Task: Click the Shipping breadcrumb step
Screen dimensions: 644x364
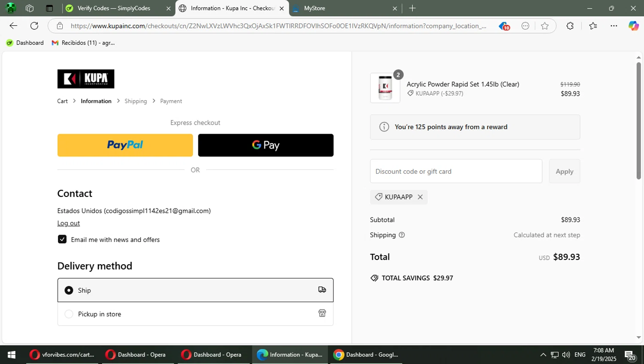Action: [x=136, y=101]
